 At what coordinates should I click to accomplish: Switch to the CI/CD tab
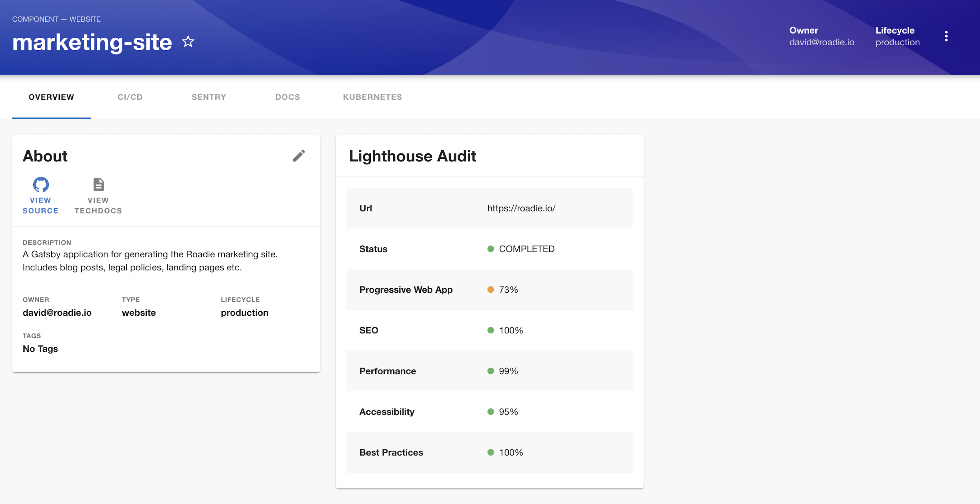coord(129,97)
